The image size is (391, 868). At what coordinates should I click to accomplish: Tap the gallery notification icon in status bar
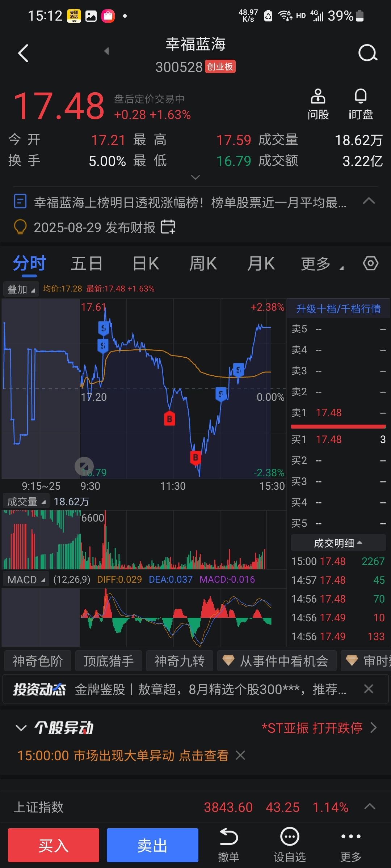(91, 16)
